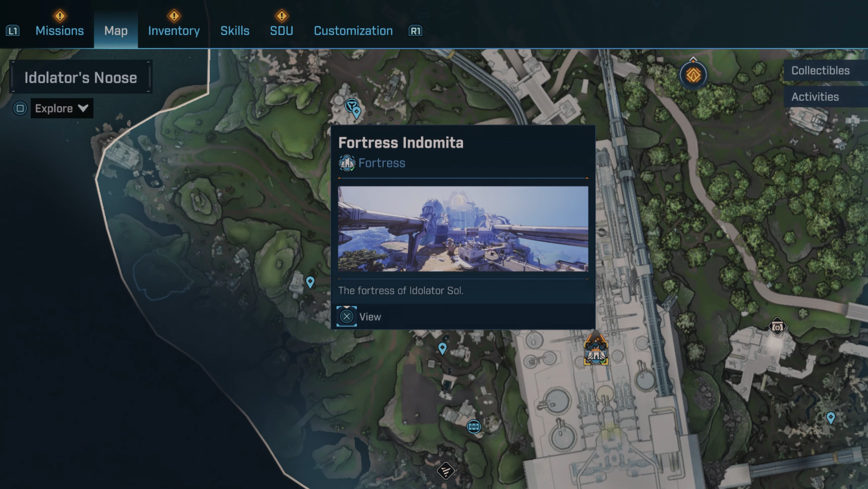Toggle the Activities filter panel

815,97
